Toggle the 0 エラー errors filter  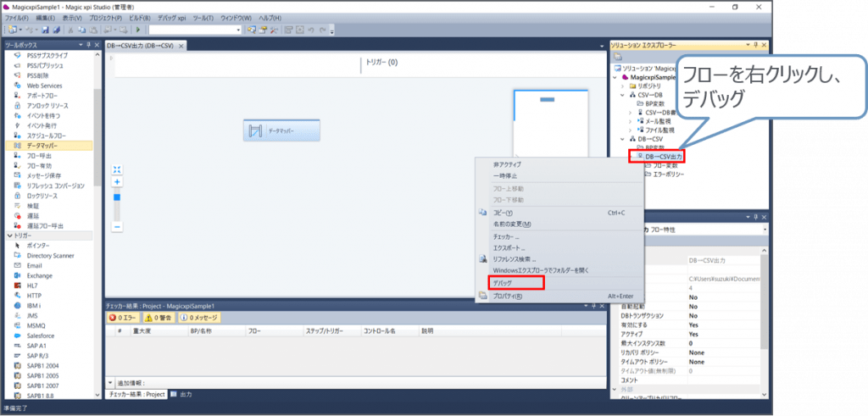[x=123, y=317]
